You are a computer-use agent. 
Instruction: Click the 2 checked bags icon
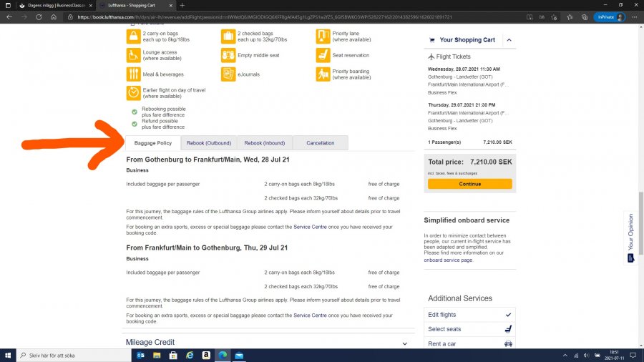pos(228,36)
